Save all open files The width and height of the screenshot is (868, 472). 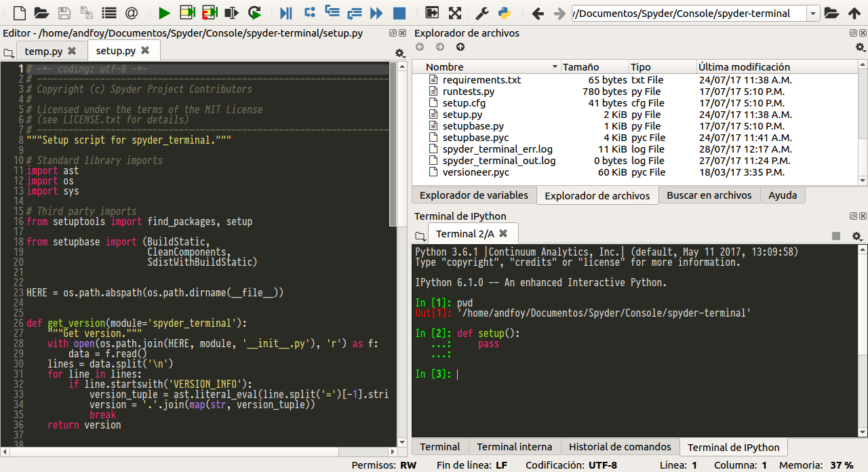87,12
